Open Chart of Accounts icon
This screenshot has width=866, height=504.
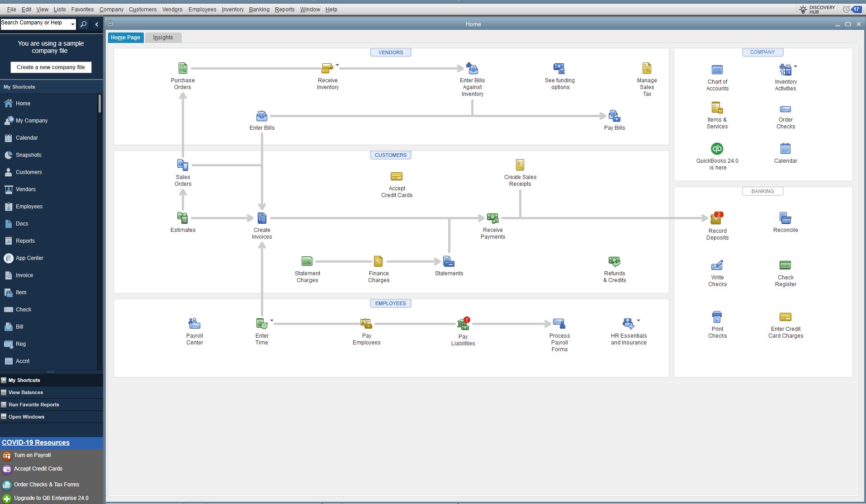(x=717, y=70)
